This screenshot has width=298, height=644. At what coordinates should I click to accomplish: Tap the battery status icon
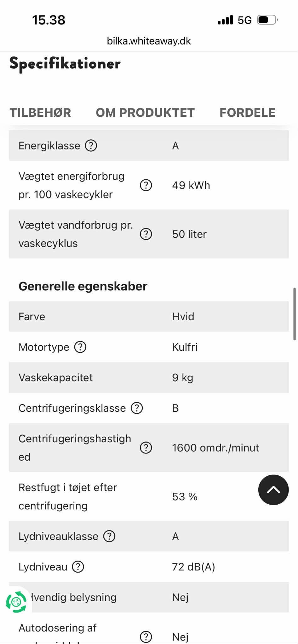pos(267,20)
